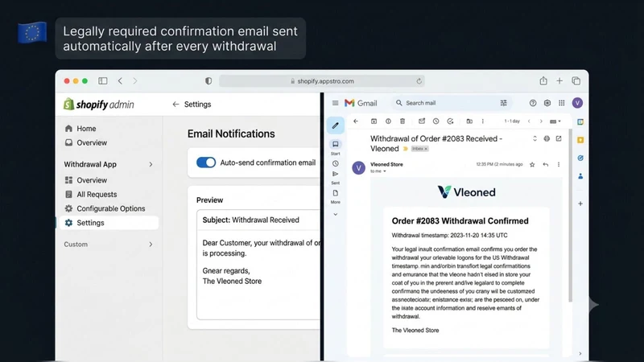Archive the open email
The width and height of the screenshot is (644, 362).
pyautogui.click(x=374, y=121)
